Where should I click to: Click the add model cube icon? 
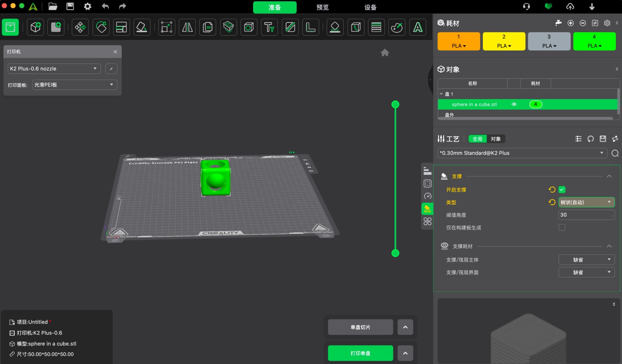tap(35, 27)
